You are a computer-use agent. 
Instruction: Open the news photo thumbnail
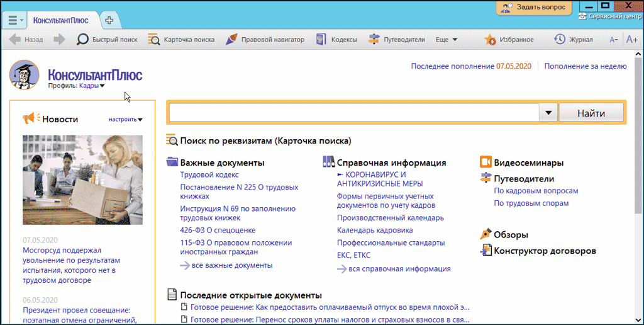click(82, 180)
